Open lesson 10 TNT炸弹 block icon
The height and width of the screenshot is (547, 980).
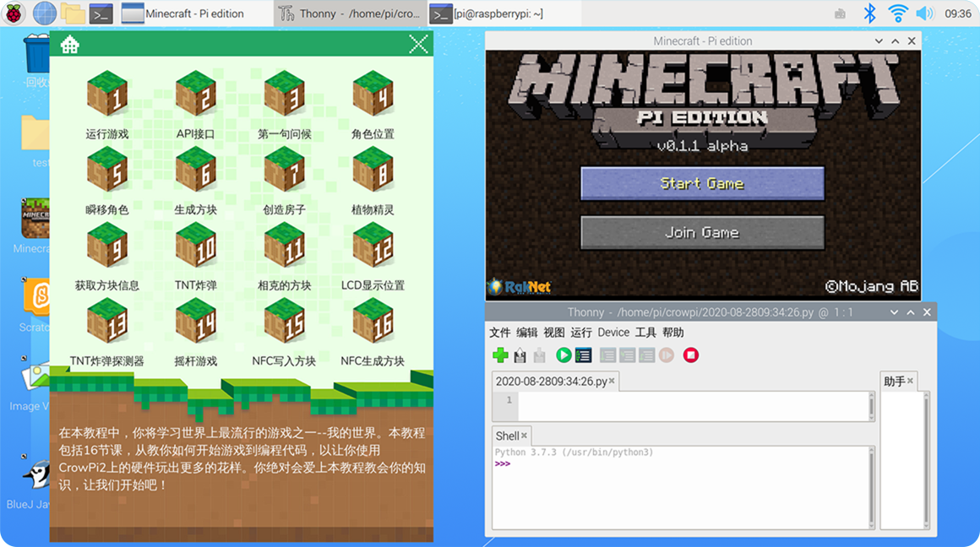[196, 245]
